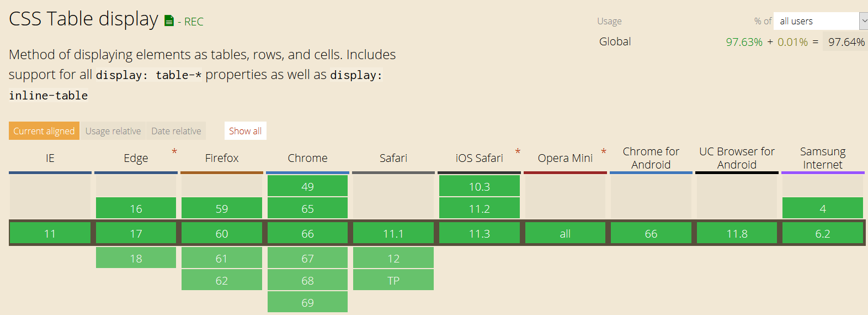Click the Firefox column header
The width and height of the screenshot is (868, 315).
(x=222, y=158)
